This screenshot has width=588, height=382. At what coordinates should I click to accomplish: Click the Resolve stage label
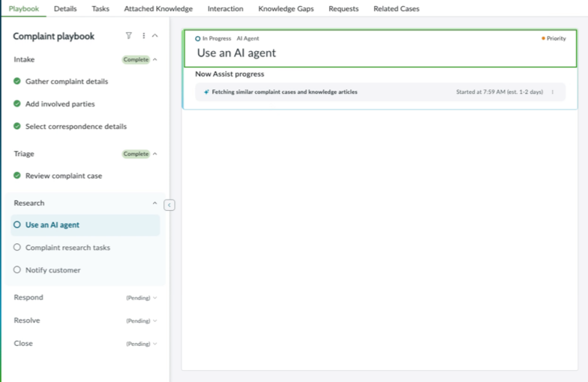click(x=27, y=320)
